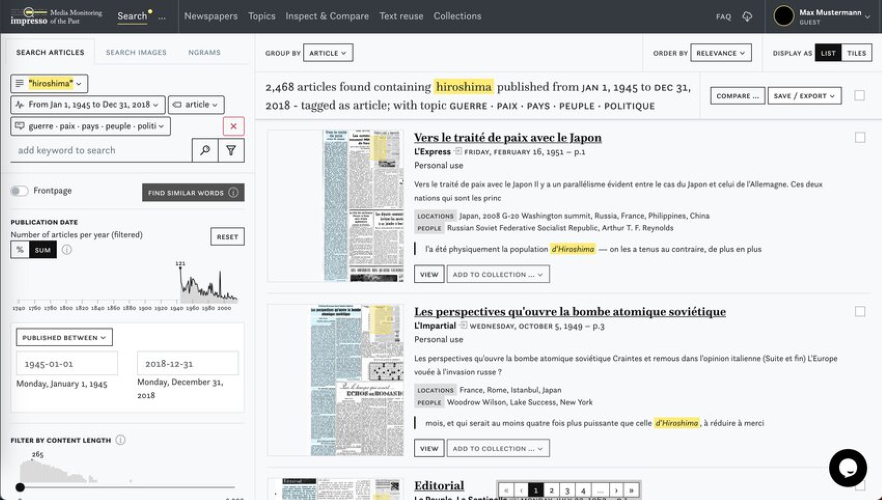Open Collections page

[457, 16]
